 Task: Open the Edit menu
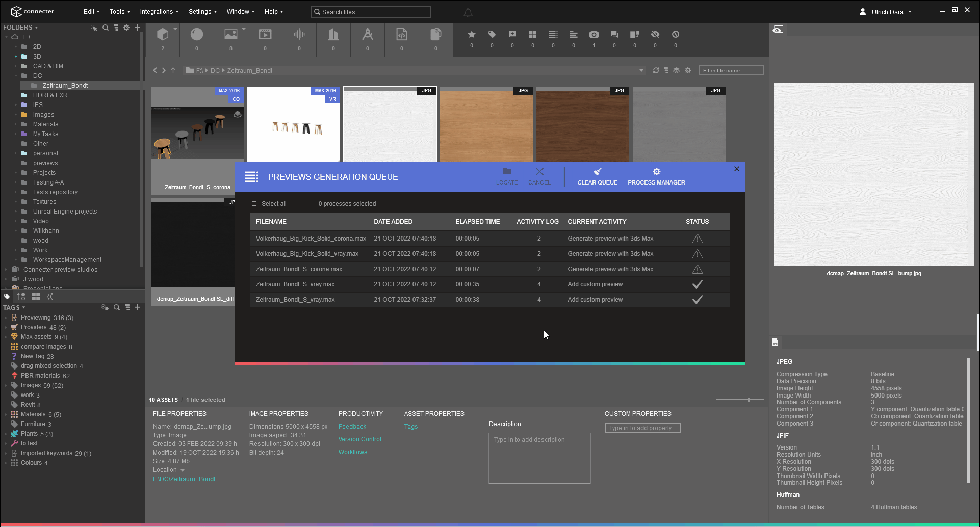pyautogui.click(x=91, y=12)
